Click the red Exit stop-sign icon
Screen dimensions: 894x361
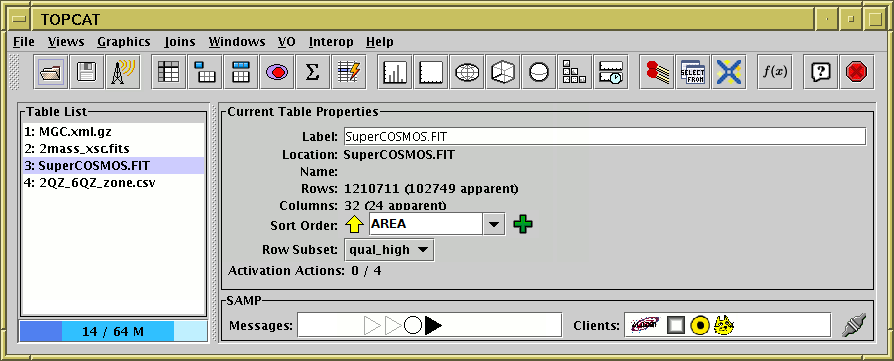tap(856, 72)
